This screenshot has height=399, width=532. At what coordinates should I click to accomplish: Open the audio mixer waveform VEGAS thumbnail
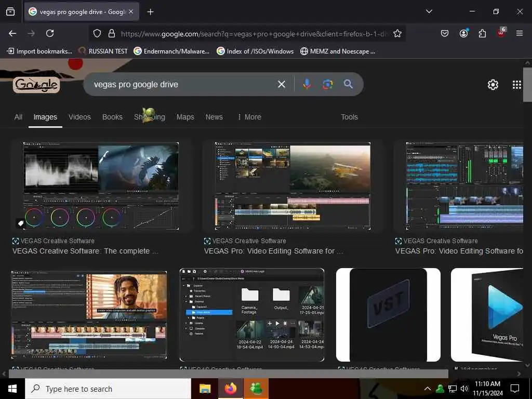tap(464, 187)
